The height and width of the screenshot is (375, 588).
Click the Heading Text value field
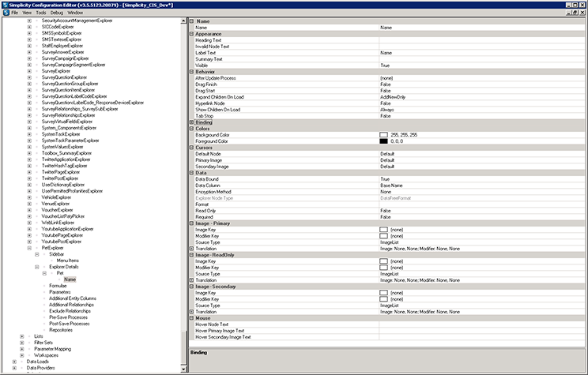coord(482,40)
